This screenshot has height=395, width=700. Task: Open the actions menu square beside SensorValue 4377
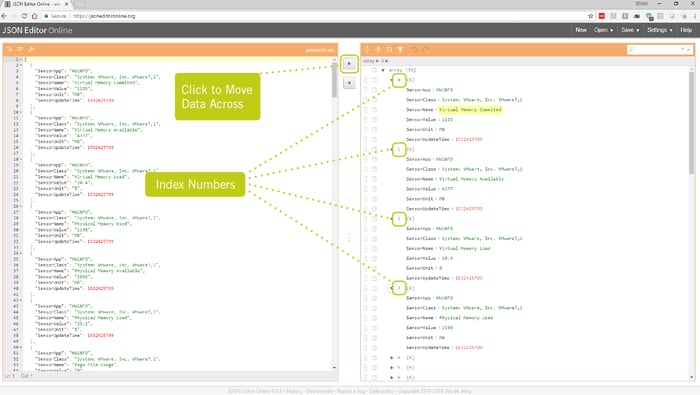(374, 189)
